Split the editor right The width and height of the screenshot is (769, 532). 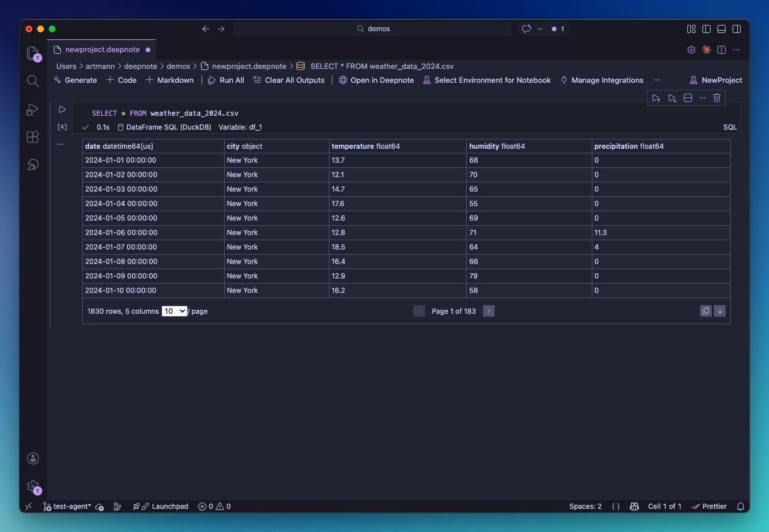click(722, 50)
